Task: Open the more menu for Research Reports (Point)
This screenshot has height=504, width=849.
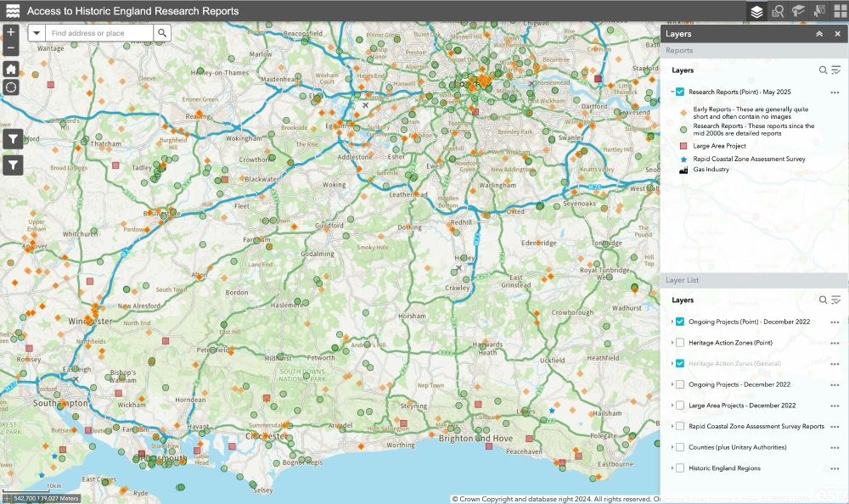Action: (x=835, y=92)
